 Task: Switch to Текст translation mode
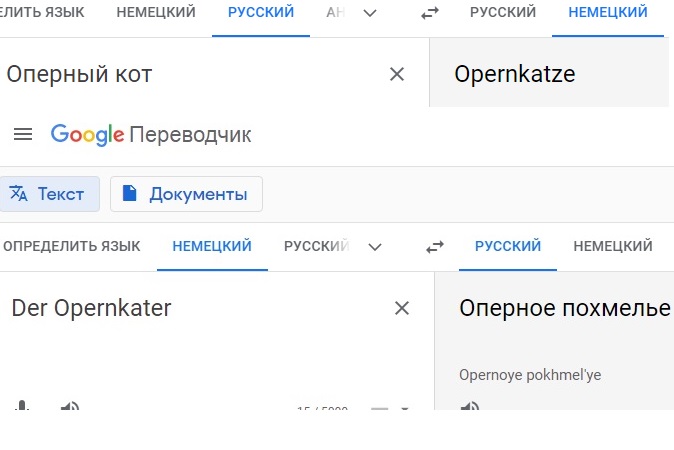[49, 194]
